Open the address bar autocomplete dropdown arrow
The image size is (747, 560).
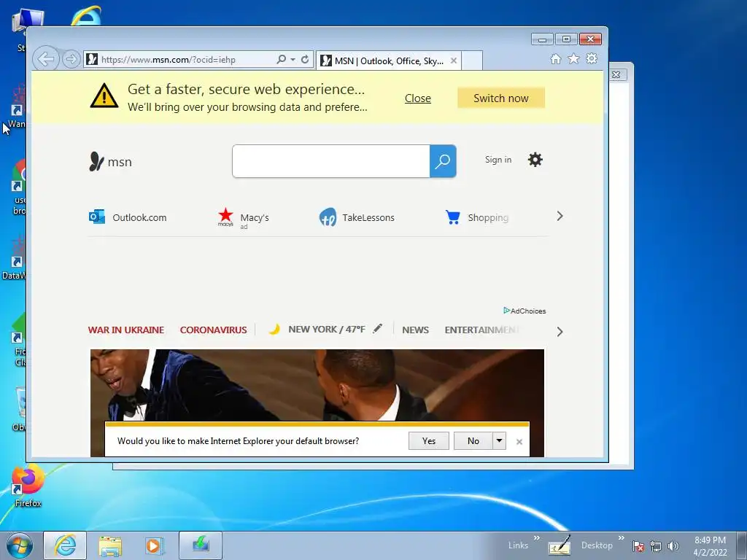[x=293, y=60]
